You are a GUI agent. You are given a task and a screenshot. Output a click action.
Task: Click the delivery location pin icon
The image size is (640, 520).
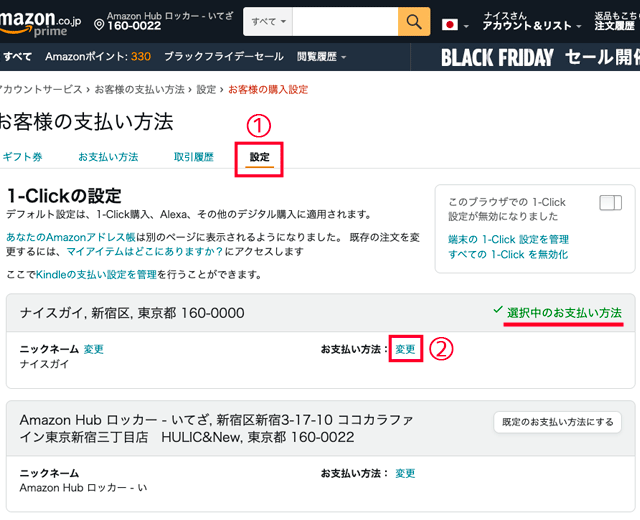(99, 24)
